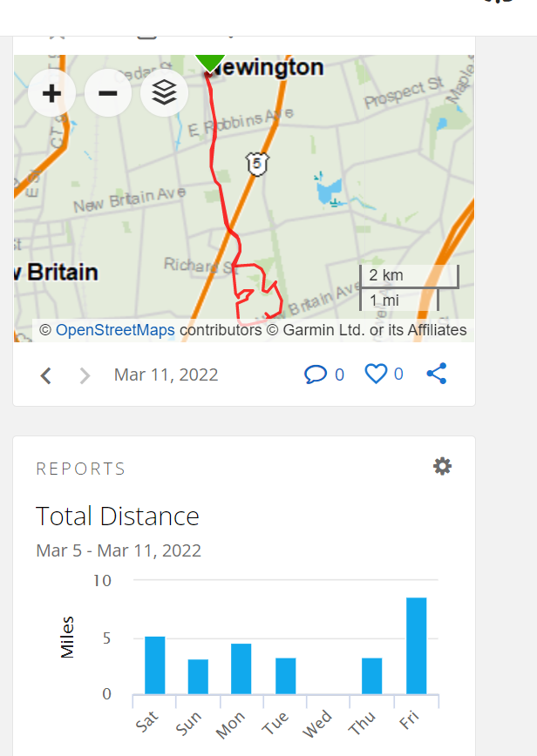Open the OpenStreetMaps attribution link
Image resolution: width=537 pixels, height=756 pixels.
point(115,330)
